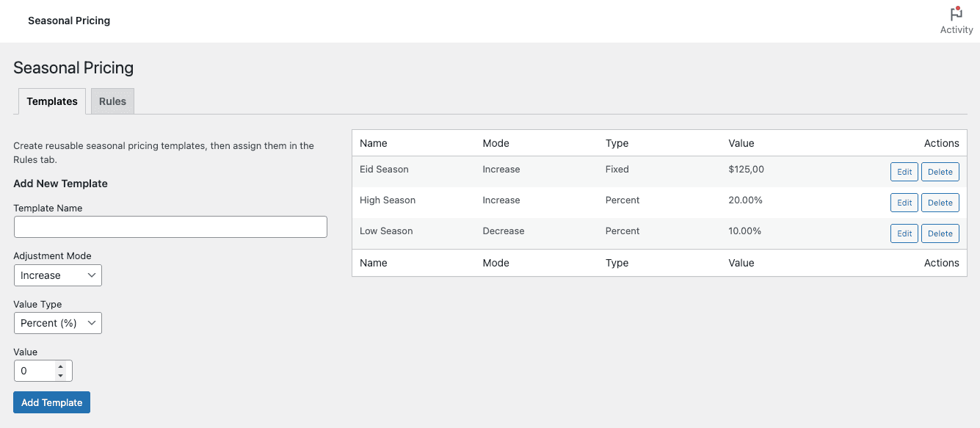The height and width of the screenshot is (428, 980).
Task: Delete the Low Season template
Action: pos(940,233)
